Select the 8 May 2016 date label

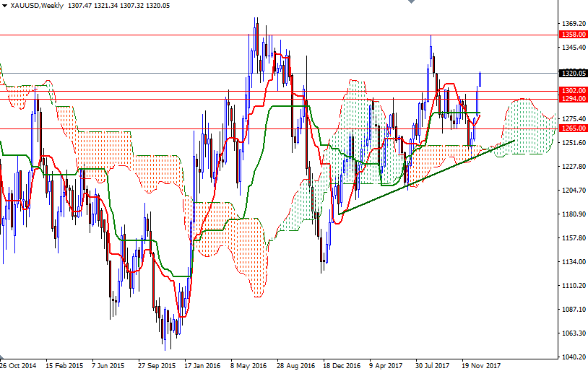(248, 365)
